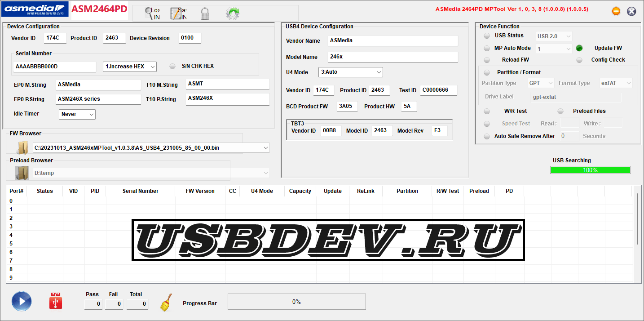Image resolution: width=644 pixels, height=321 pixels.
Task: Open the FW Browser file path dropdown
Action: pyautogui.click(x=151, y=147)
